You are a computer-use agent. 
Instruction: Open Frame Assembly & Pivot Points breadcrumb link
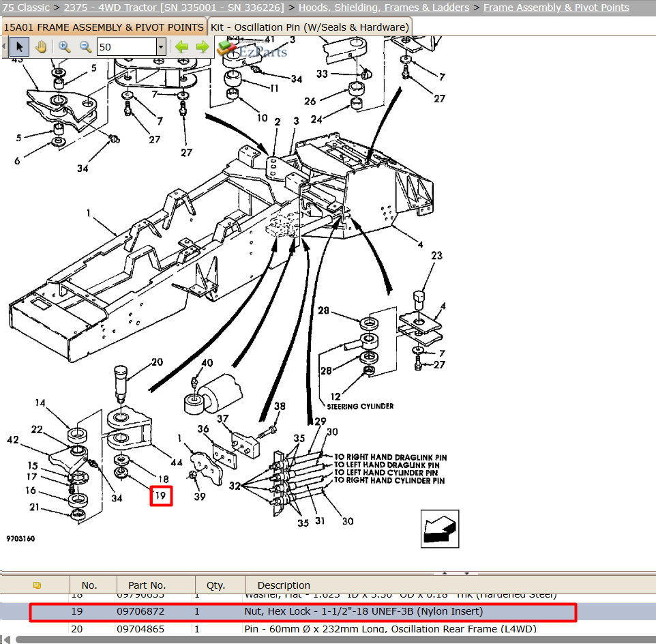556,8
